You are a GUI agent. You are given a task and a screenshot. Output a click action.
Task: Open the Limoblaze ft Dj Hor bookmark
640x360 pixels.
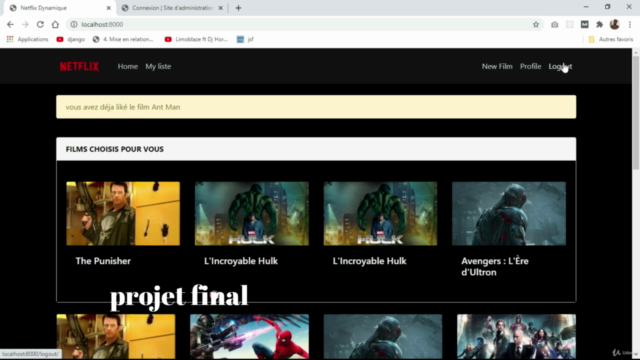196,39
